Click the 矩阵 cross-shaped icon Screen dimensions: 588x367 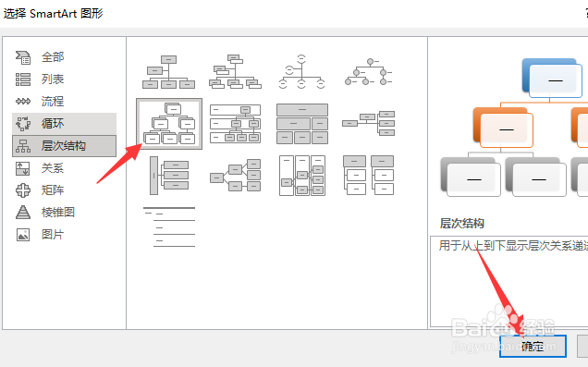23,190
